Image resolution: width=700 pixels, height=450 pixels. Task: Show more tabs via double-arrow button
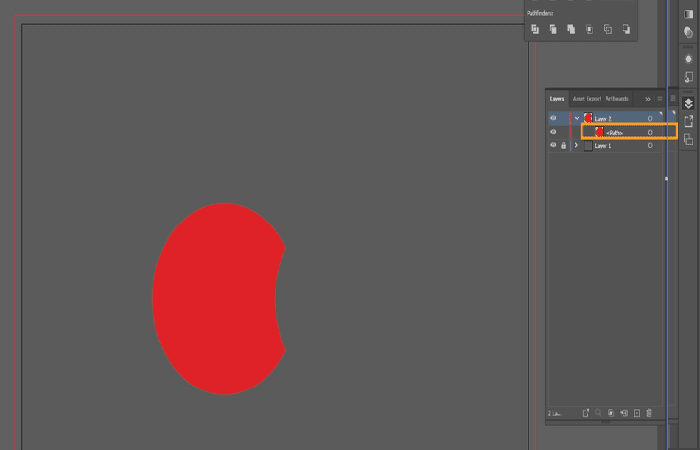tap(647, 99)
